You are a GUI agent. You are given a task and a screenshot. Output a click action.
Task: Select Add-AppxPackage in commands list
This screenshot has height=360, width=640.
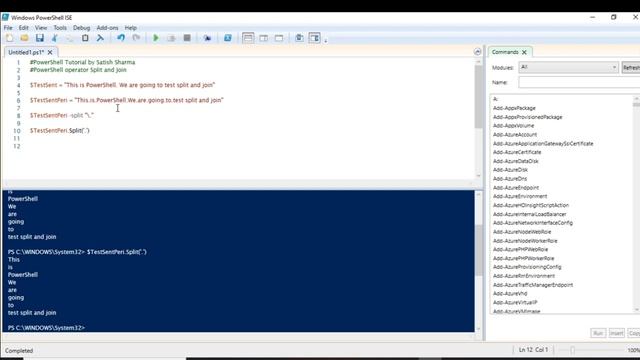(514, 108)
